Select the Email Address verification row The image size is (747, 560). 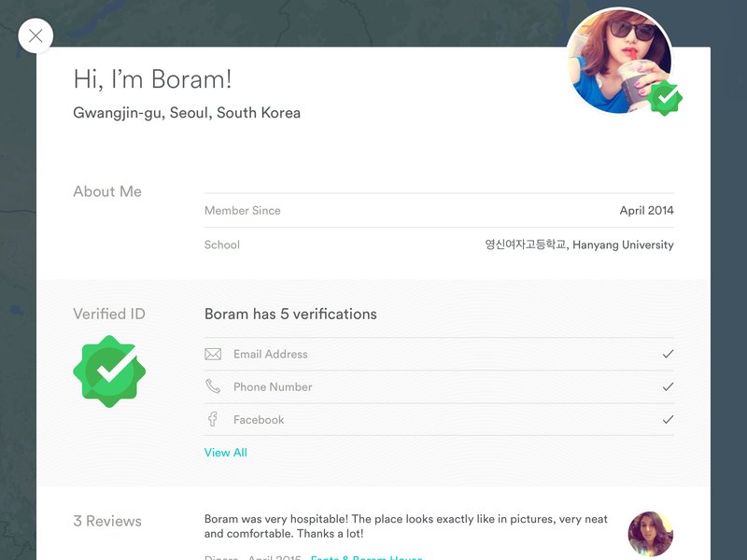pyautogui.click(x=439, y=354)
